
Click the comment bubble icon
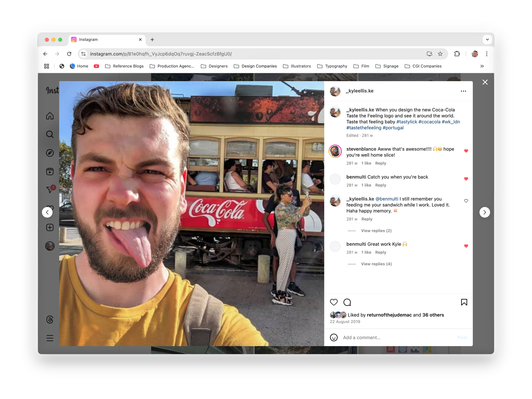click(347, 302)
